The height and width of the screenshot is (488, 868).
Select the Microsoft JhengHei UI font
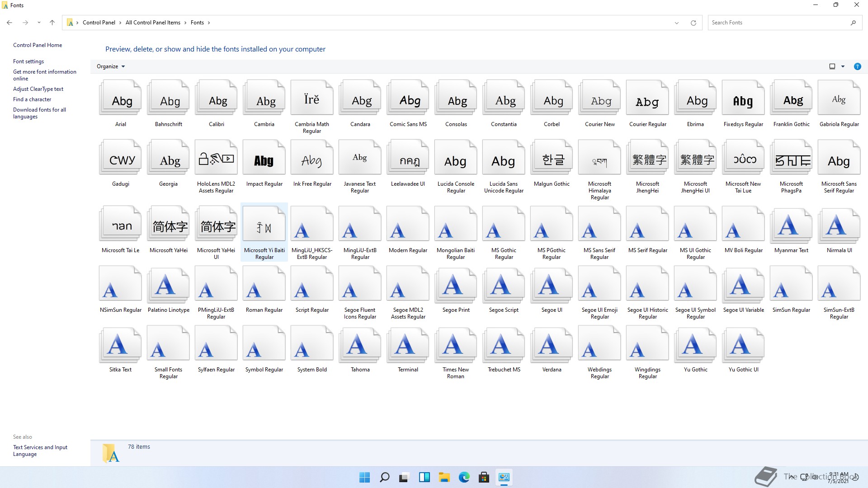695,158
